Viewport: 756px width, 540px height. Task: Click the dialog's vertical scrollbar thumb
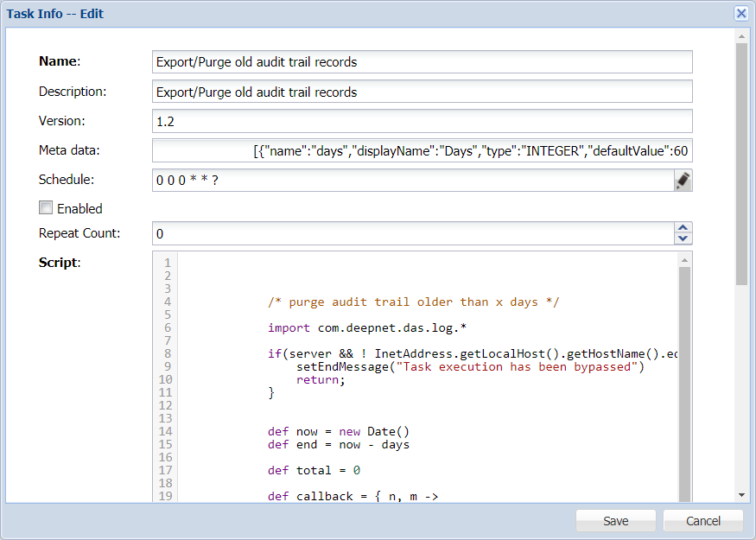tap(741, 164)
